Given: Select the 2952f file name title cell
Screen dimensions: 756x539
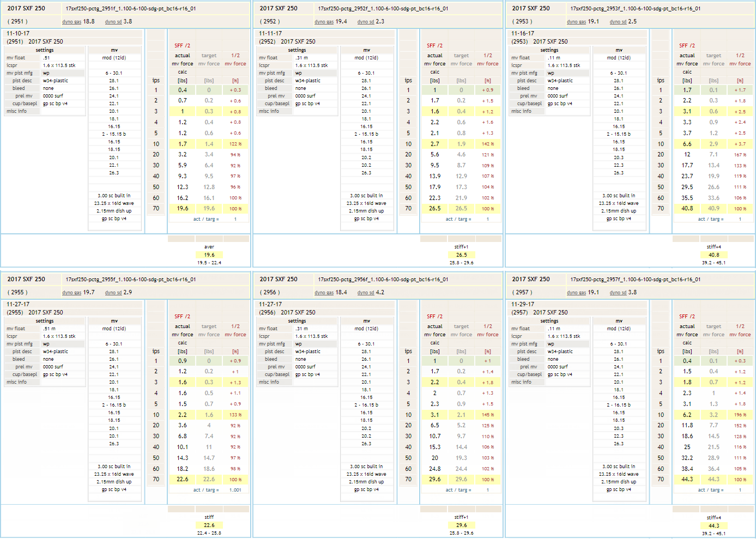Looking at the screenshot, I should (383, 9).
